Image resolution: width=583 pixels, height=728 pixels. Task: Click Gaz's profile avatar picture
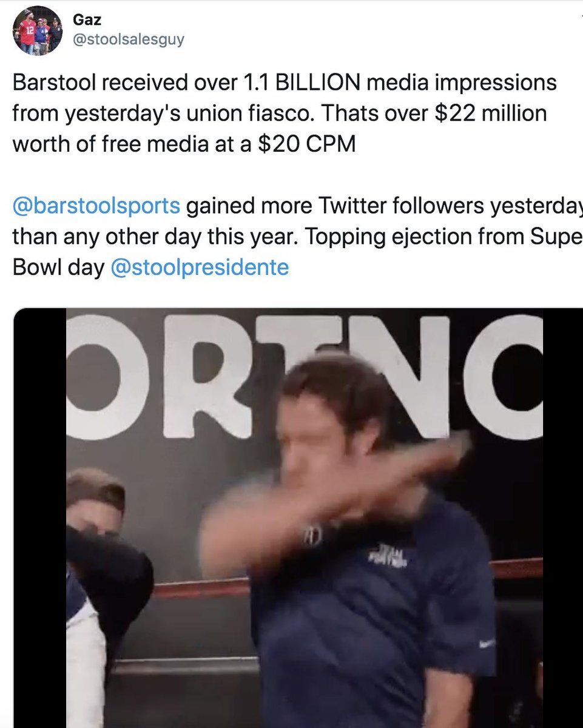37,31
